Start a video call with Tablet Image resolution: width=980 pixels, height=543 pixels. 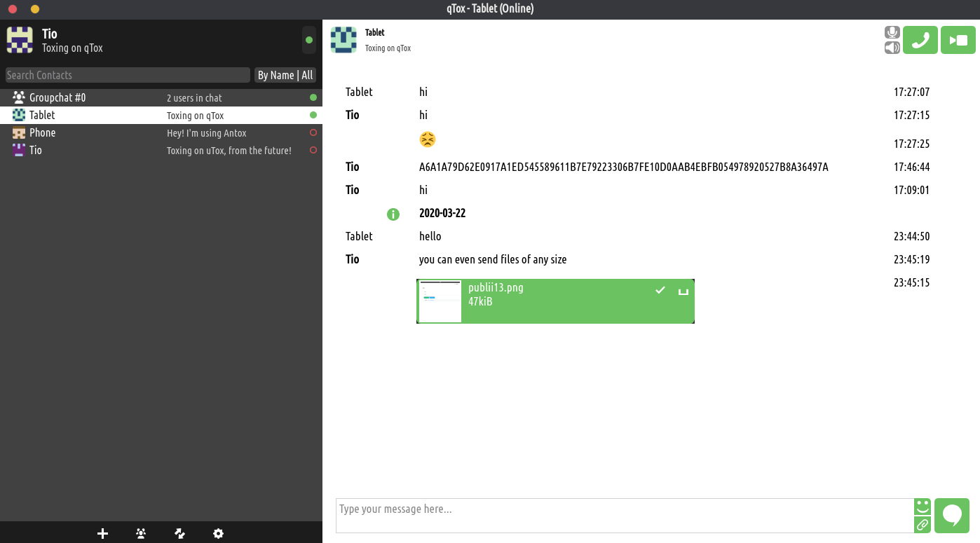coord(958,40)
